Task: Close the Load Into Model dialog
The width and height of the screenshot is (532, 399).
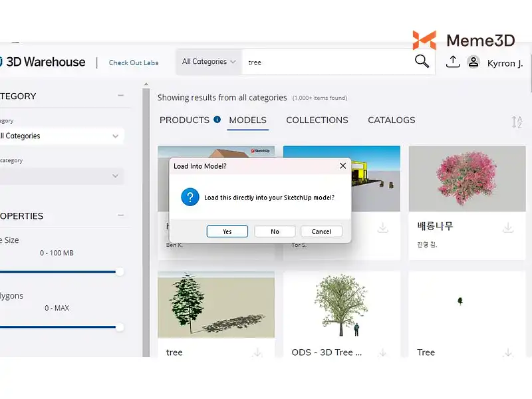Action: pyautogui.click(x=342, y=166)
